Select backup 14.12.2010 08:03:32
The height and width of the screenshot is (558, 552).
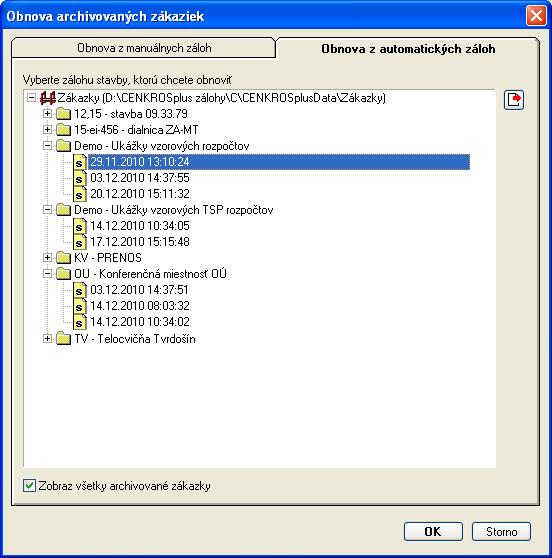[x=140, y=306]
